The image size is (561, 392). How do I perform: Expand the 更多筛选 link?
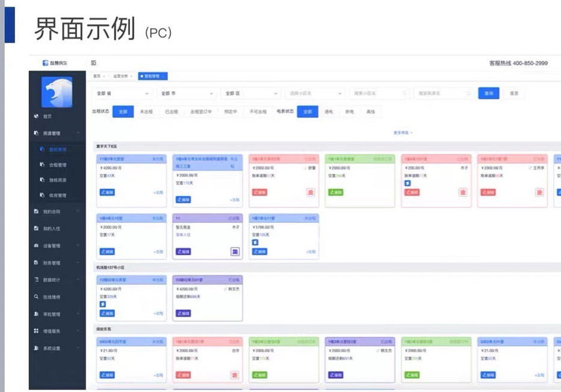(403, 133)
